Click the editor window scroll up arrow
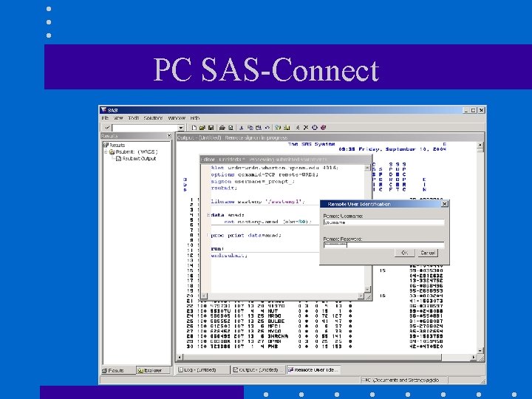The image size is (532, 399). click(x=367, y=168)
